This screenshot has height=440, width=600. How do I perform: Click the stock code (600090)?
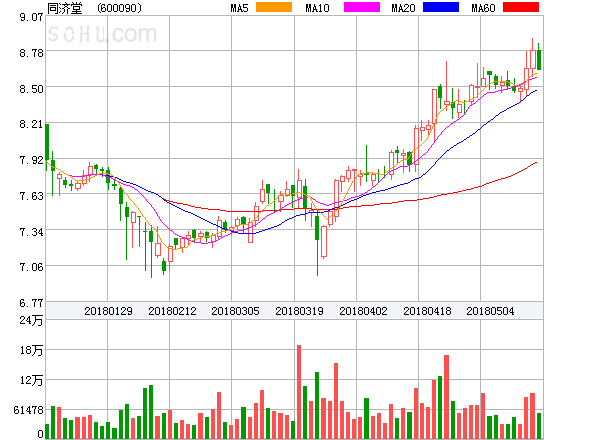[119, 8]
